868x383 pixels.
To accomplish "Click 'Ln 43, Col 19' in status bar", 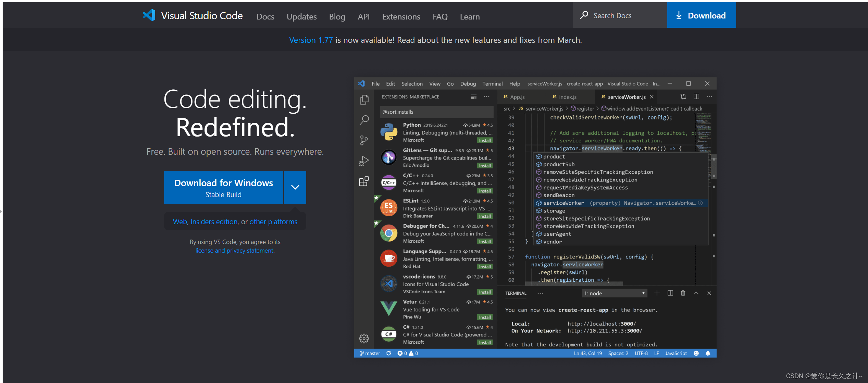I will tap(588, 353).
